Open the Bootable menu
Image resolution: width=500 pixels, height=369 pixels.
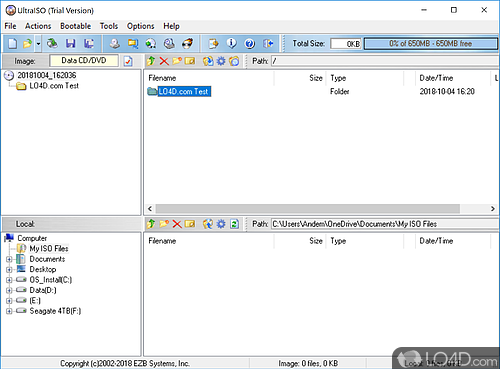pyautogui.click(x=75, y=26)
